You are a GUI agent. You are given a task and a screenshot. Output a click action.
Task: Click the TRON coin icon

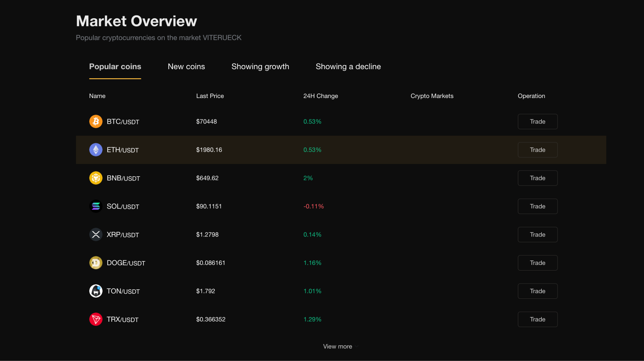click(96, 320)
